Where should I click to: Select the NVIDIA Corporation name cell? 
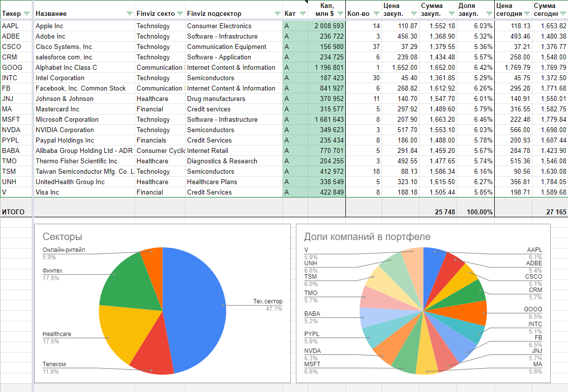pos(84,130)
